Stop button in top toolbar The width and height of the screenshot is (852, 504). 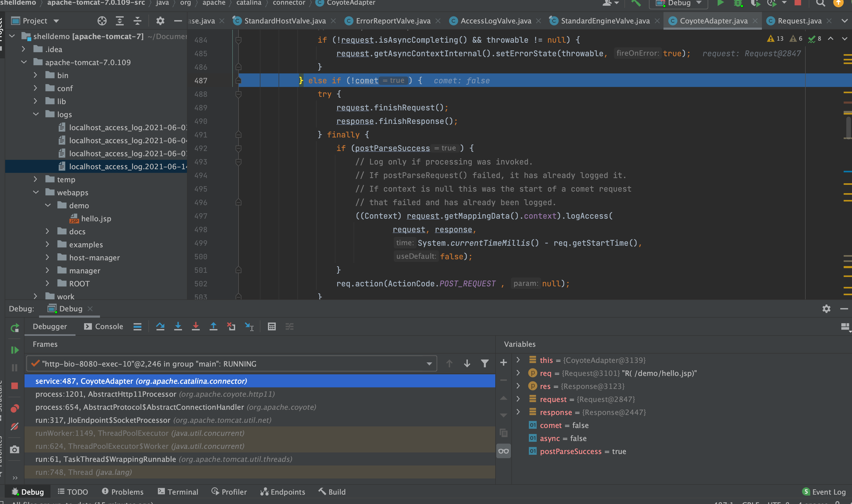[x=798, y=3]
